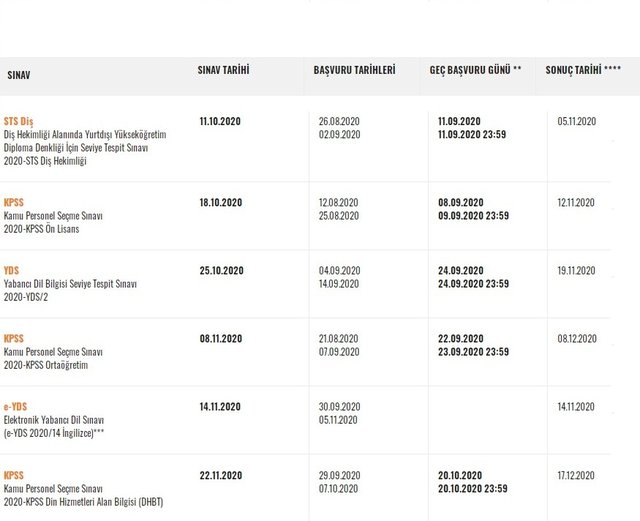
Task: Select the 20.10.2020 23:59 late application deadline
Action: pyautogui.click(x=473, y=488)
